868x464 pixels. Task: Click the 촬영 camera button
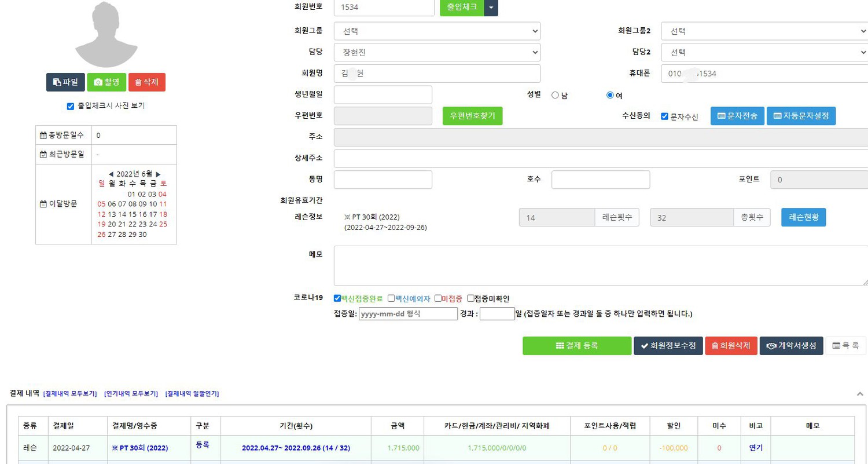pyautogui.click(x=106, y=82)
